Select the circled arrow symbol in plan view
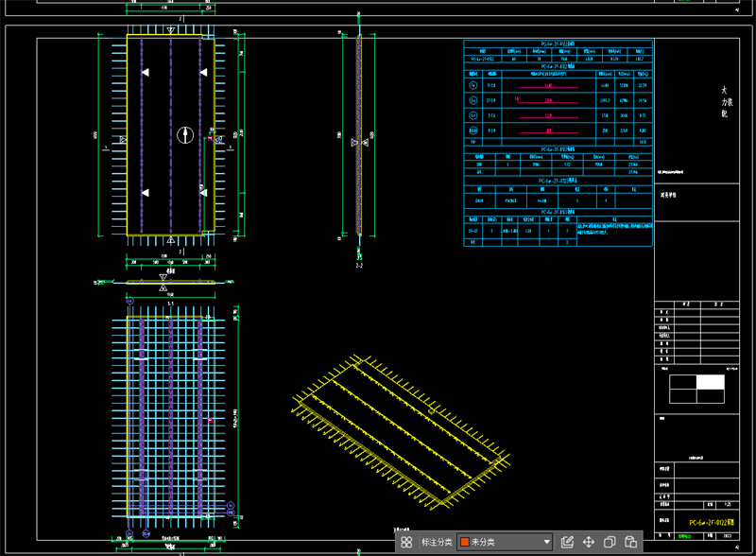The image size is (756, 556). [185, 135]
